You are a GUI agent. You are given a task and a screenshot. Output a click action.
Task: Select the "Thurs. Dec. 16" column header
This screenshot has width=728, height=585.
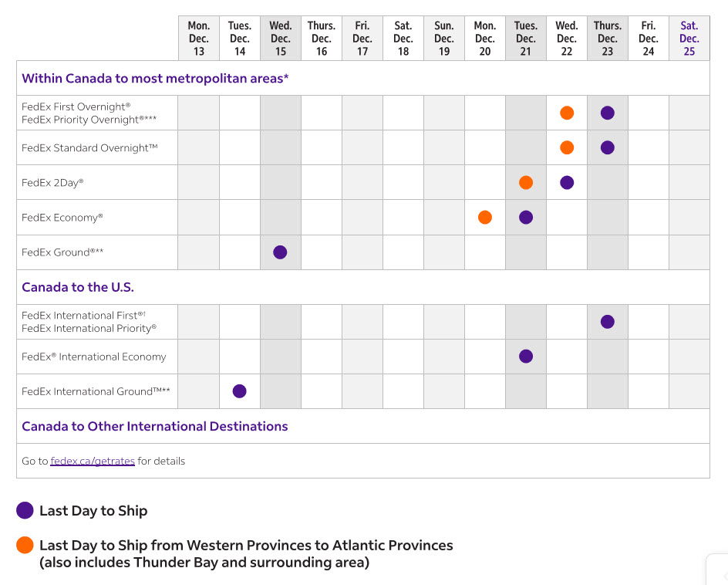pyautogui.click(x=322, y=39)
